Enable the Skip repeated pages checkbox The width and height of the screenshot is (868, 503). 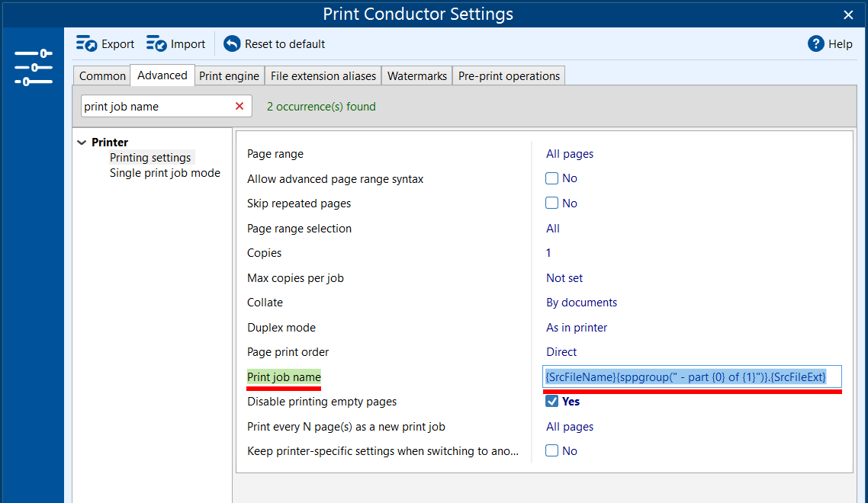[x=552, y=203]
